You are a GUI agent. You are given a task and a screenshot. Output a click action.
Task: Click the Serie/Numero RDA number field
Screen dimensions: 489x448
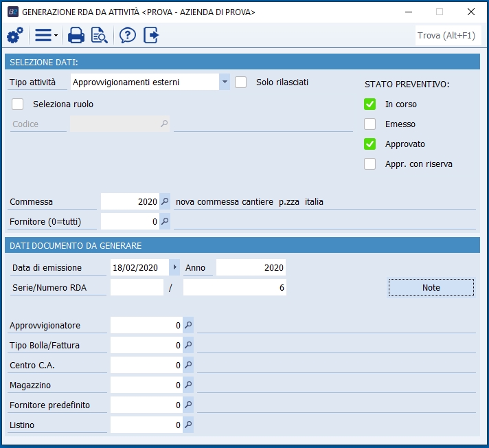(x=234, y=288)
